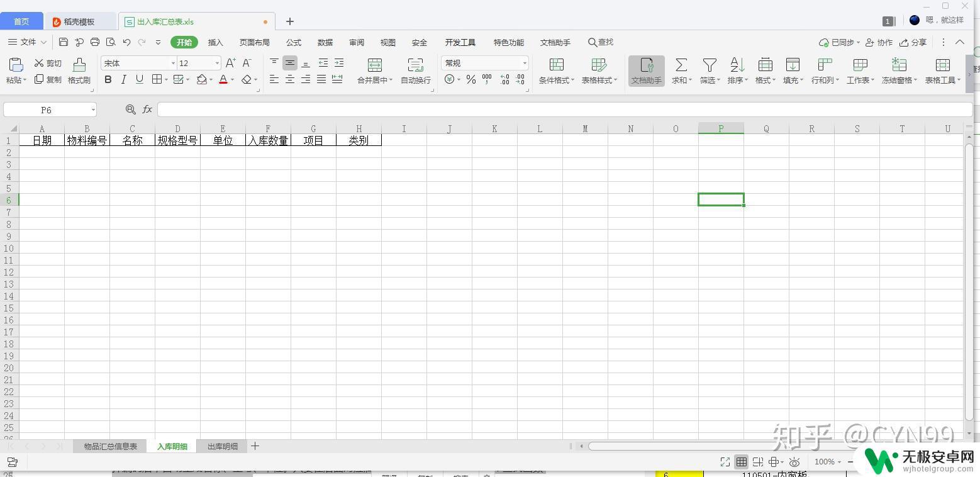Open the font name dropdown 宋体
The width and height of the screenshot is (980, 477).
[173, 63]
